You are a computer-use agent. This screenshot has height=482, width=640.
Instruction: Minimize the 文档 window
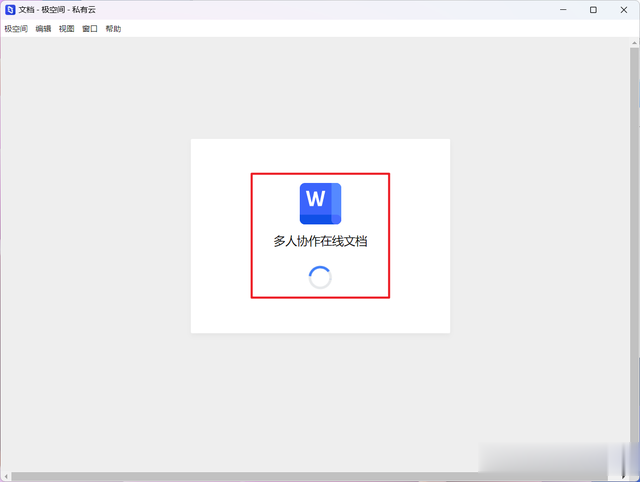pyautogui.click(x=563, y=10)
